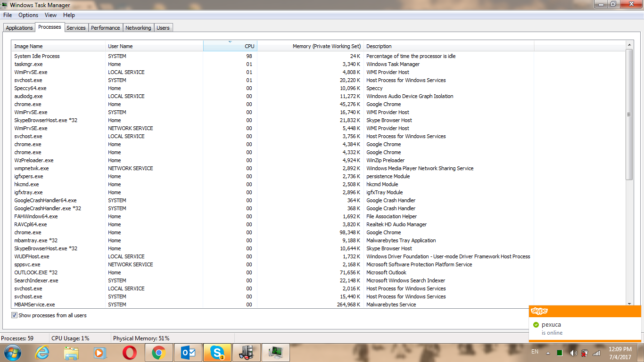The height and width of the screenshot is (362, 644).
Task: Select the igfxtray.exe process
Action: pyautogui.click(x=318, y=192)
